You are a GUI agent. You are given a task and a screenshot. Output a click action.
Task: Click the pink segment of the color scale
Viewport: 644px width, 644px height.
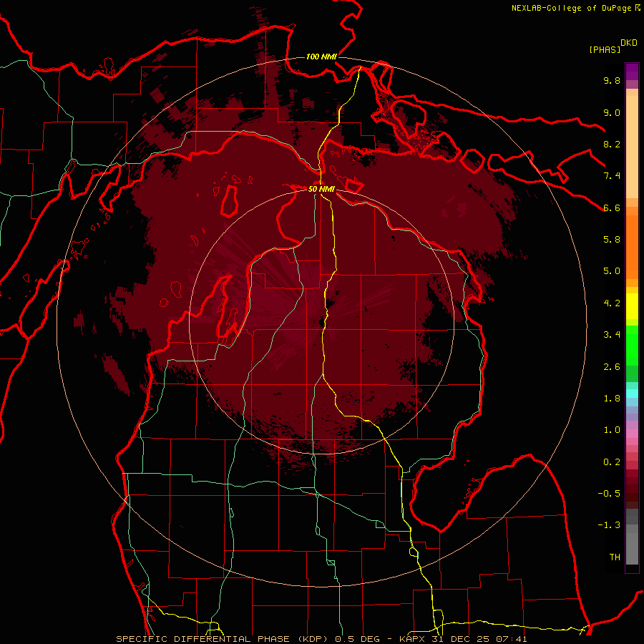click(x=632, y=433)
